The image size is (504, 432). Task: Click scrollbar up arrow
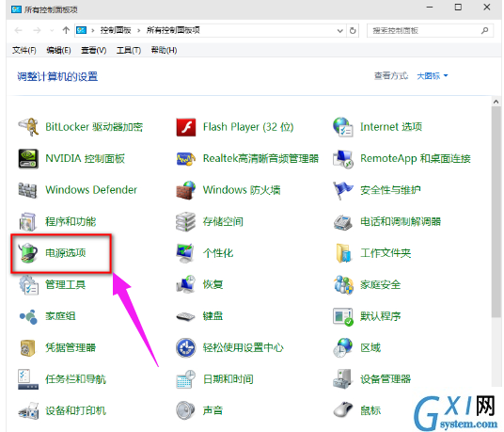496,102
